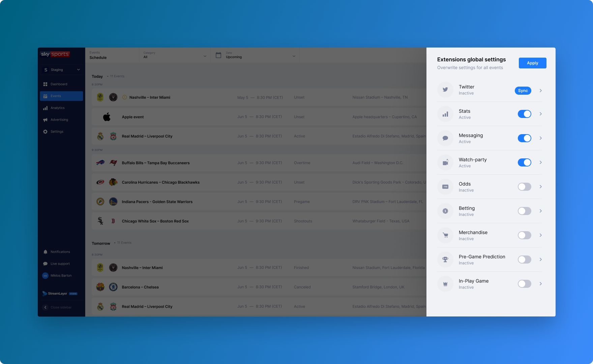Click Golden State Warriors logo
The image size is (593, 364).
113,202
